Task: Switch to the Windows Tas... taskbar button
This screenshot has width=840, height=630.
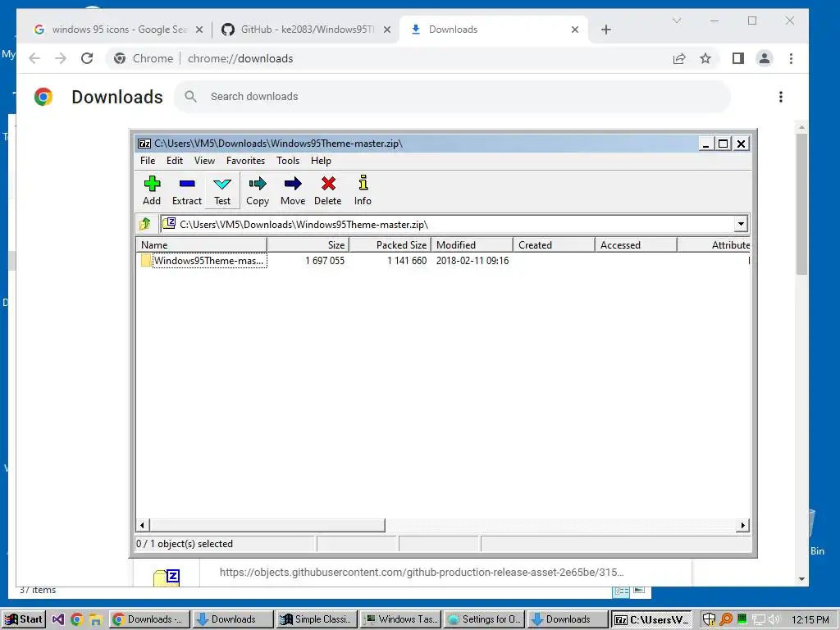Action: click(x=400, y=619)
